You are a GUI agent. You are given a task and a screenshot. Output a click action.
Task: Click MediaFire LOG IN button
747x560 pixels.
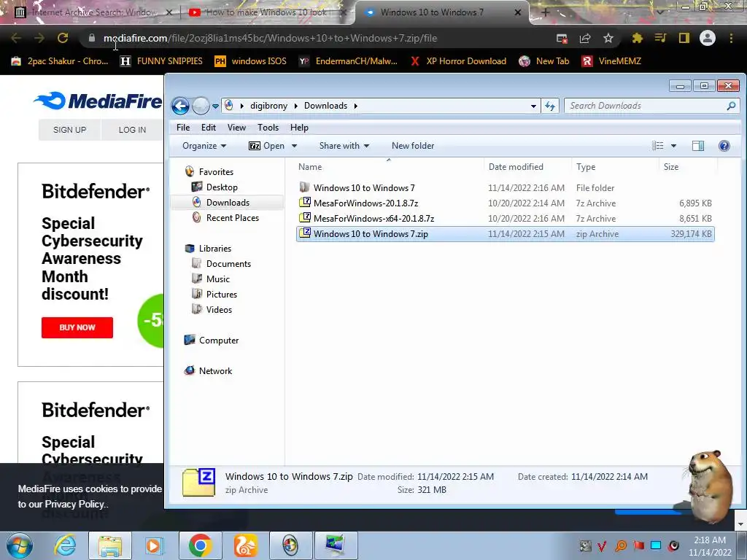point(132,130)
